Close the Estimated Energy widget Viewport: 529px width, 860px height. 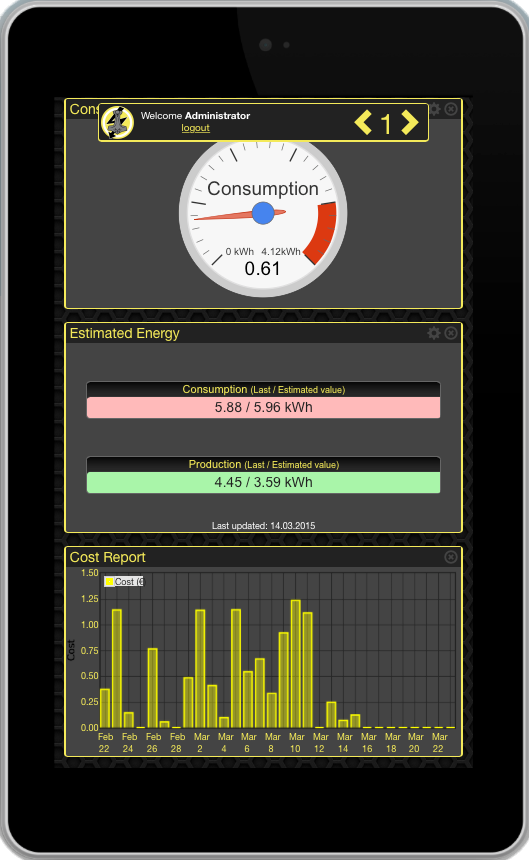(x=451, y=333)
